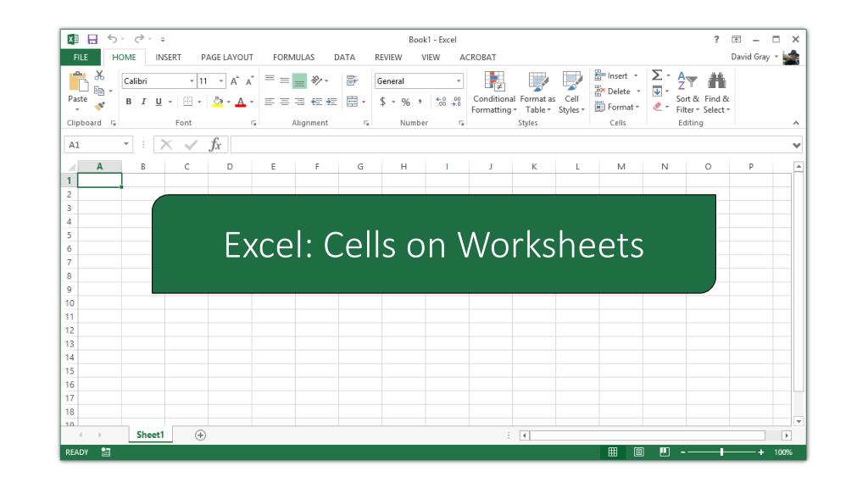Viewport: 868px width, 488px height.
Task: Increase decimal places
Action: (x=441, y=102)
